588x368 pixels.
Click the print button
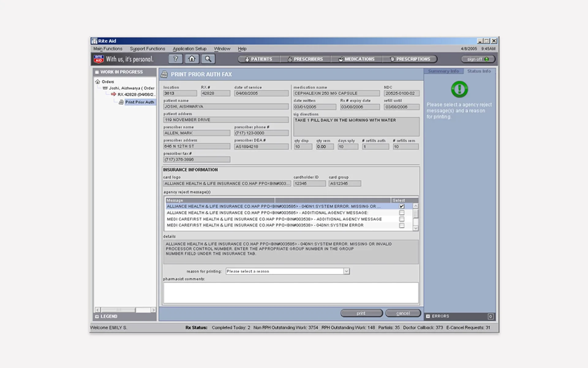click(x=361, y=313)
